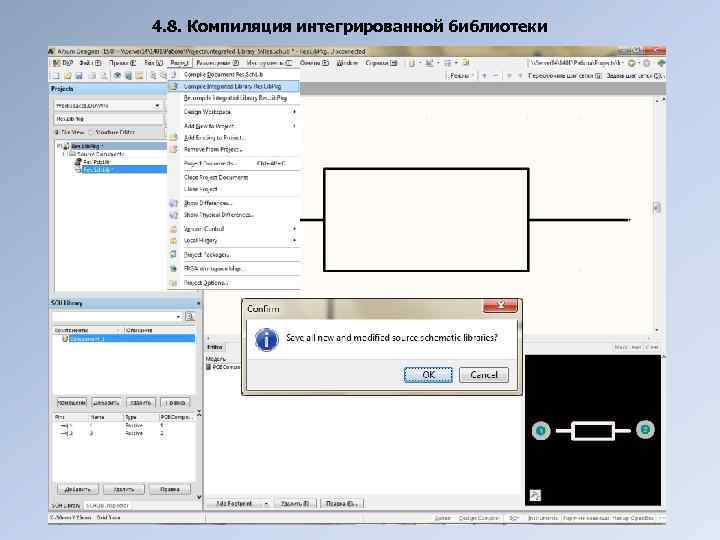720x540 pixels.
Task: Select the Res PcbLib tree item
Action: (92, 162)
